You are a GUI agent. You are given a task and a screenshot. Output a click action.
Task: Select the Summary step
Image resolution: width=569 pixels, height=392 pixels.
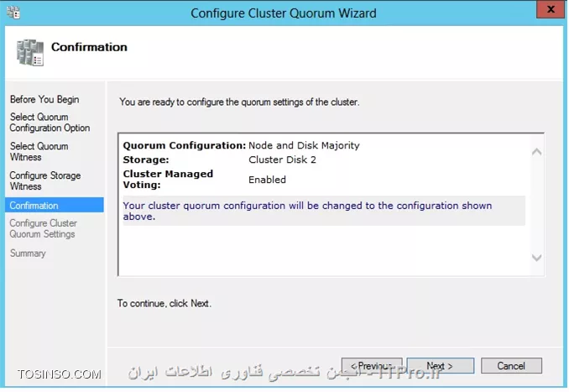click(x=28, y=253)
